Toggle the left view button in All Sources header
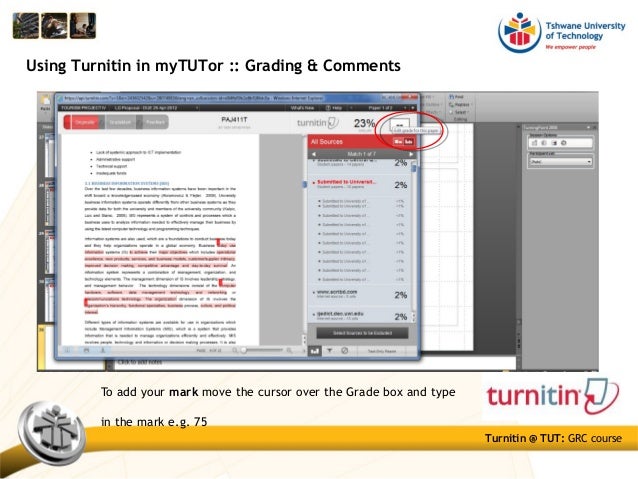The image size is (638, 479). tap(398, 142)
